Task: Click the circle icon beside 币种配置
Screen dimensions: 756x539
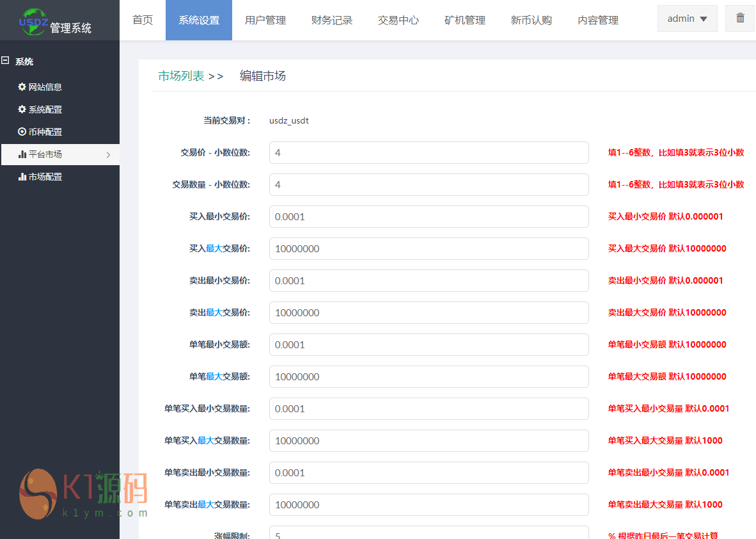Action: [22, 132]
